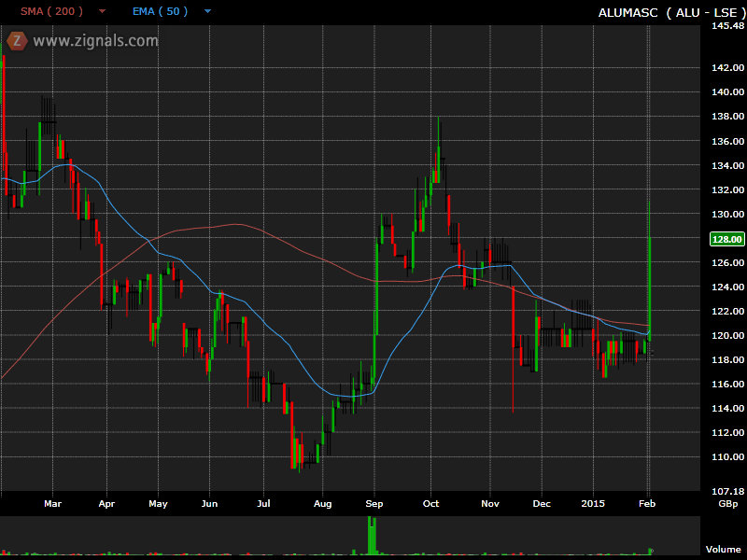Click the 120.00 price axis label
The image size is (747, 560).
coord(726,336)
